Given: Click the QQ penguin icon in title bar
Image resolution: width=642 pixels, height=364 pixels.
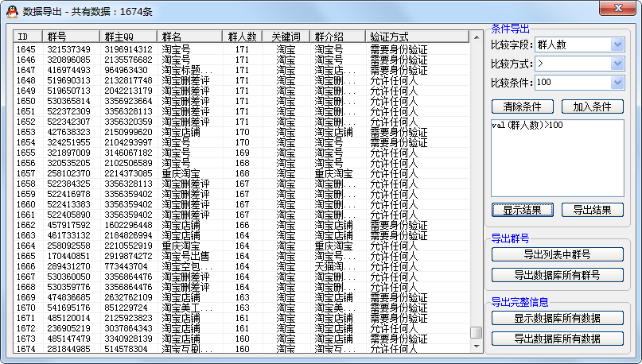Looking at the screenshot, I should coord(12,11).
